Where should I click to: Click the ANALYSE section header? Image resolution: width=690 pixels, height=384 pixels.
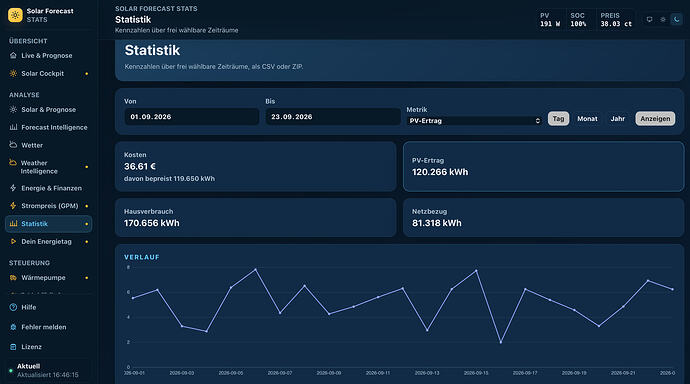coord(24,95)
